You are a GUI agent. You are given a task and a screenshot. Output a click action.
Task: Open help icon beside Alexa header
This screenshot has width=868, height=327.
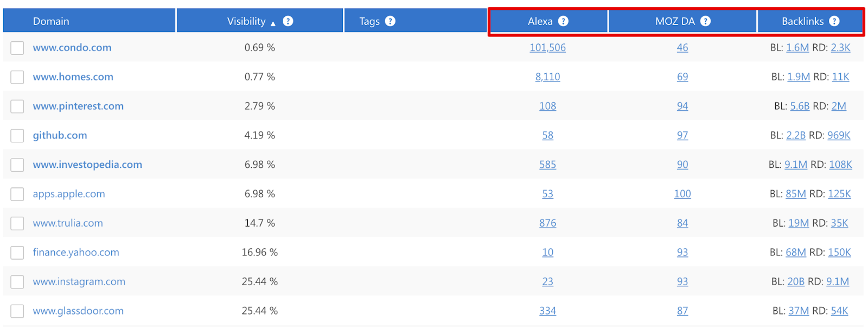tap(563, 21)
